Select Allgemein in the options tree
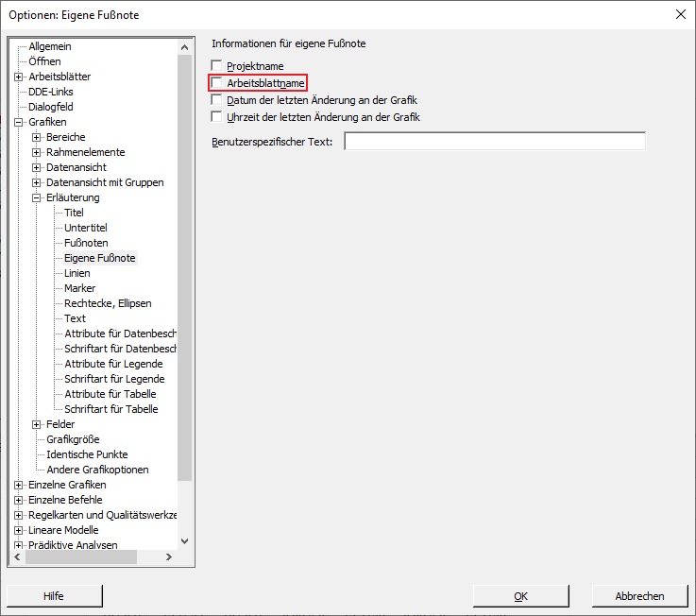 coord(50,46)
